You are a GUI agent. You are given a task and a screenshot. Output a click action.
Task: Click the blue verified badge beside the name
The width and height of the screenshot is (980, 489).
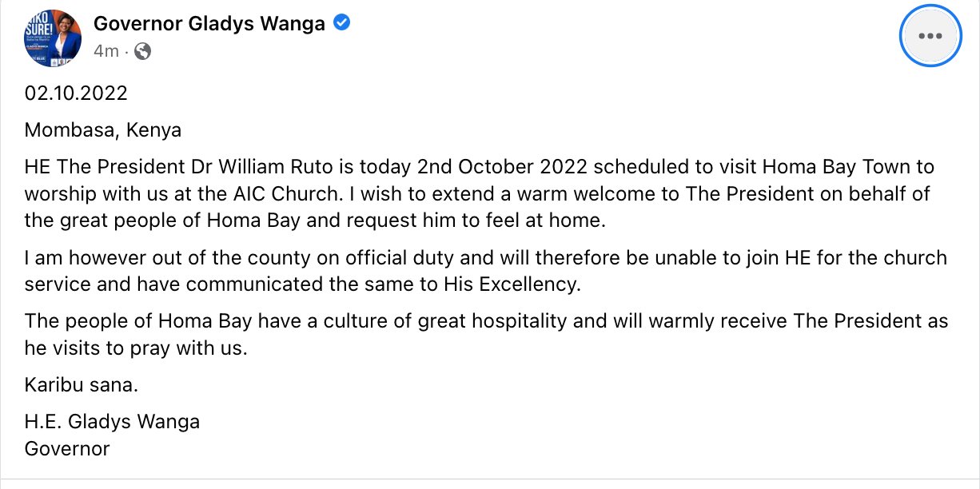341,23
